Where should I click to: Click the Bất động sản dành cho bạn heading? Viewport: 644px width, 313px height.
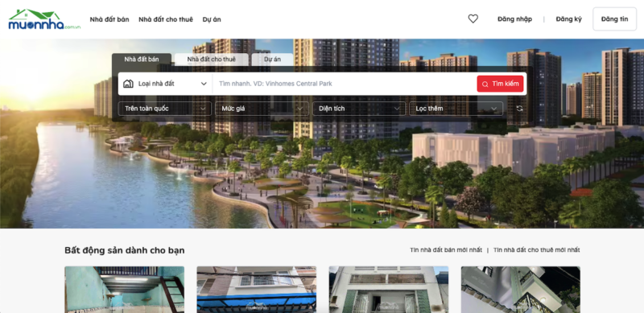(125, 250)
